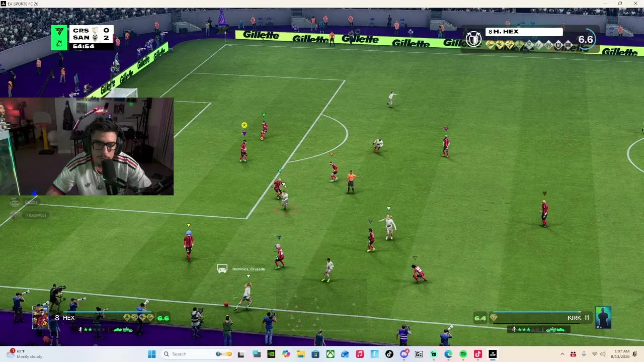This screenshot has height=362, width=644.
Task: Open network settings tray icon
Action: point(594,354)
